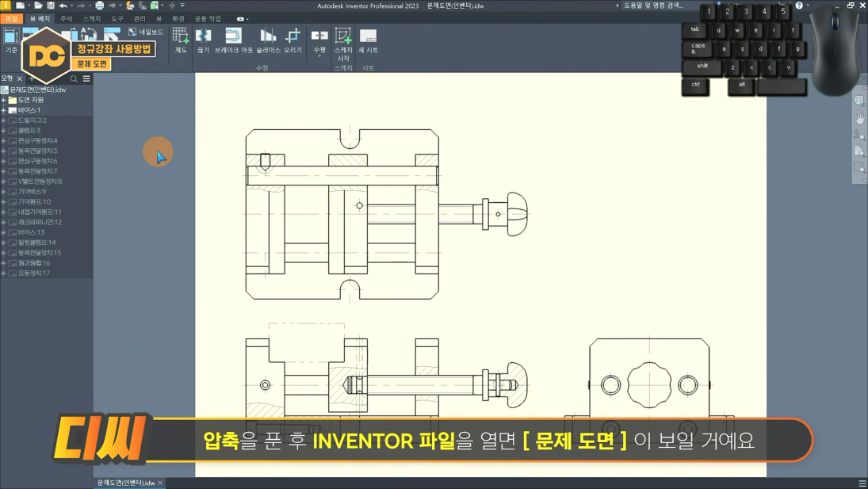Switch to the 환경 (Environments) ribbon tab

point(178,19)
